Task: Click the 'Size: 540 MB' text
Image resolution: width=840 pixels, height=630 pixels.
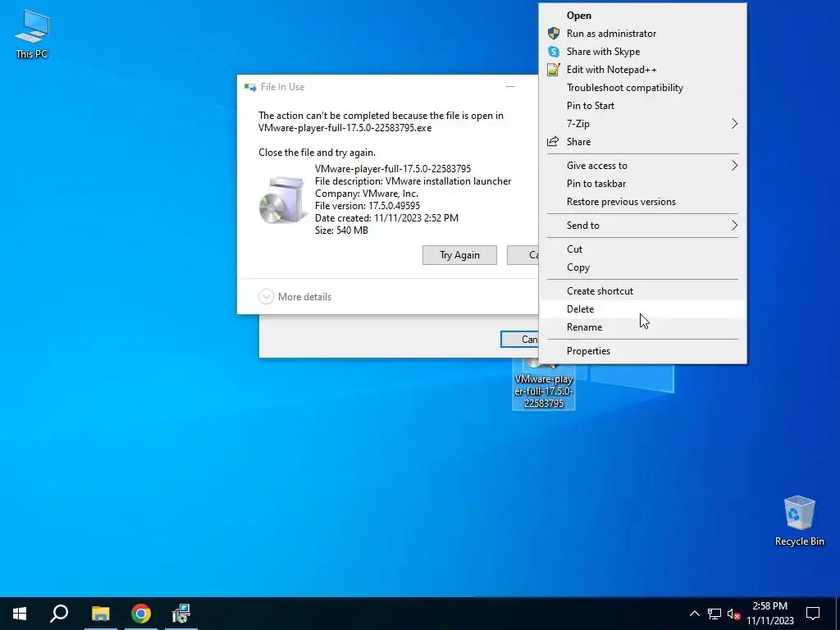Action: (x=341, y=231)
